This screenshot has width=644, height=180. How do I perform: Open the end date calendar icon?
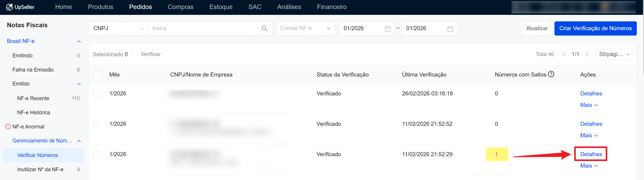[450, 29]
